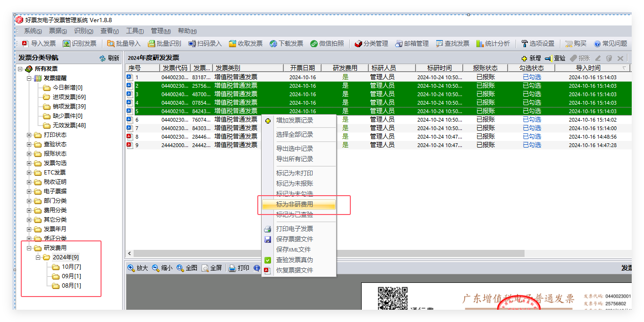Click the 全屏 preview button
This screenshot has width=644, height=322.
(x=212, y=268)
